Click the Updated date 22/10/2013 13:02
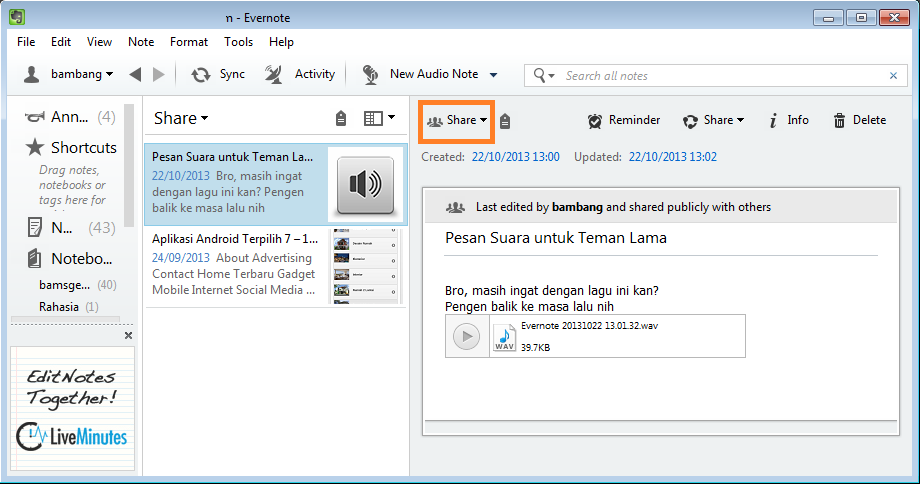920x484 pixels. [672, 157]
